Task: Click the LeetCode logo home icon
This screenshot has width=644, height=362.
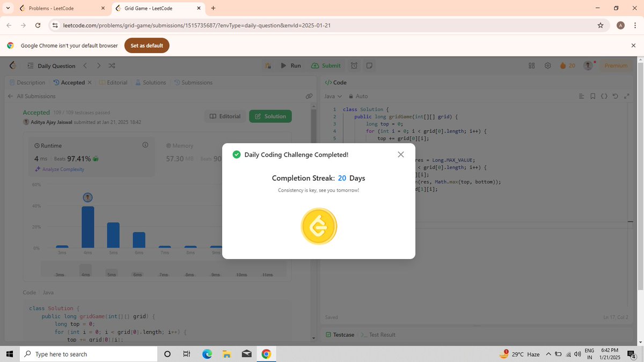Action: [x=13, y=65]
